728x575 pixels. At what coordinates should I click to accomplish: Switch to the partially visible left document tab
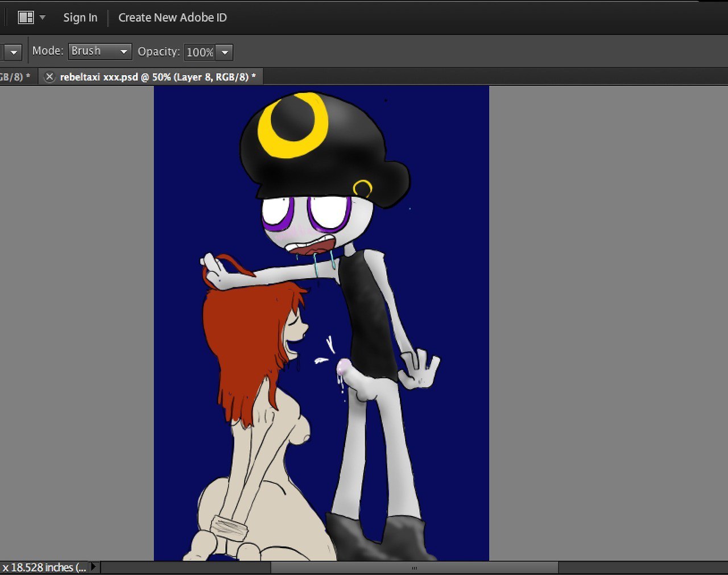pos(15,77)
